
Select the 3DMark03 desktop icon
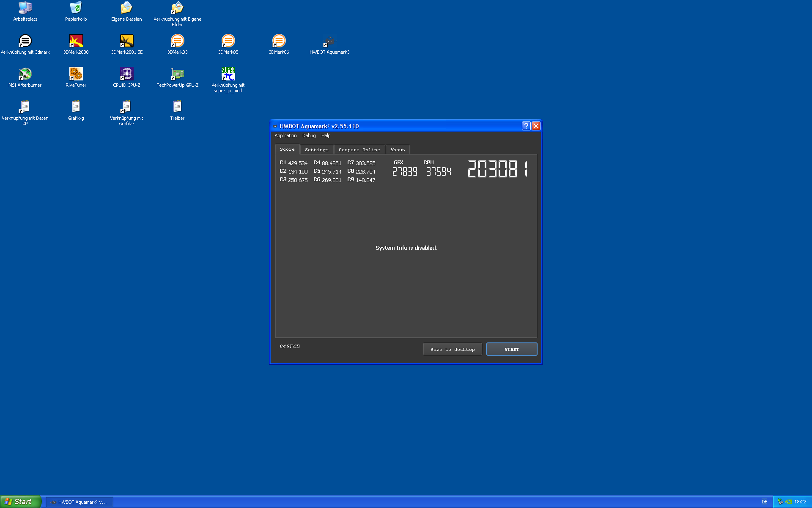177,44
